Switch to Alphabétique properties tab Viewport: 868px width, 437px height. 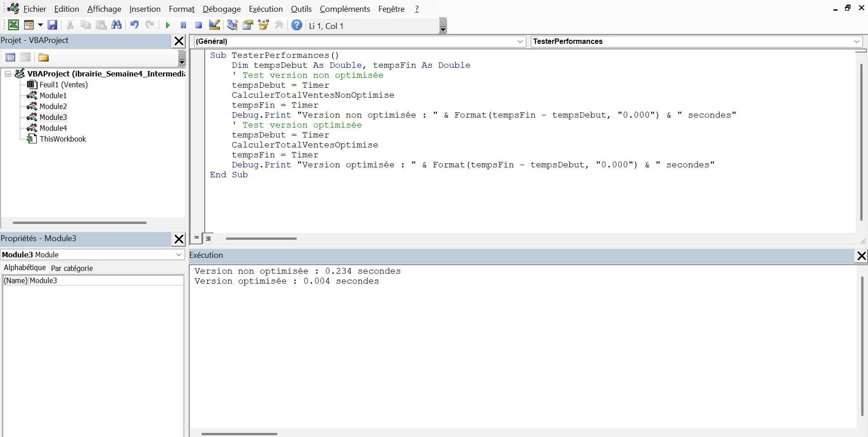pos(24,268)
